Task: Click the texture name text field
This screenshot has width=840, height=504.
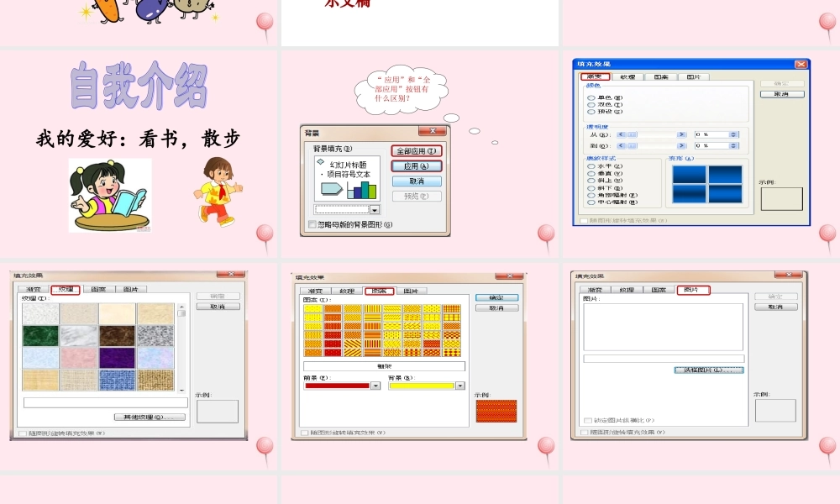Action: 106,402
